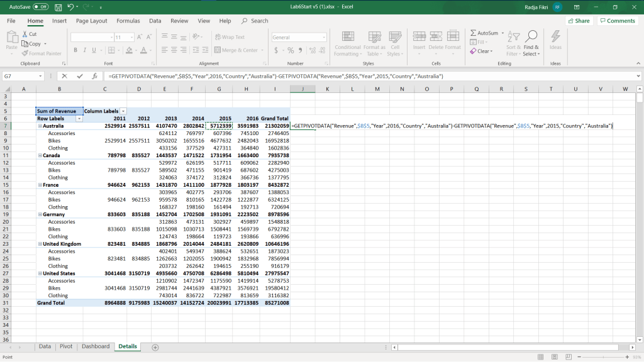Viewport: 644px width, 362px height.
Task: Expand the Name Box dropdown
Action: (x=41, y=76)
